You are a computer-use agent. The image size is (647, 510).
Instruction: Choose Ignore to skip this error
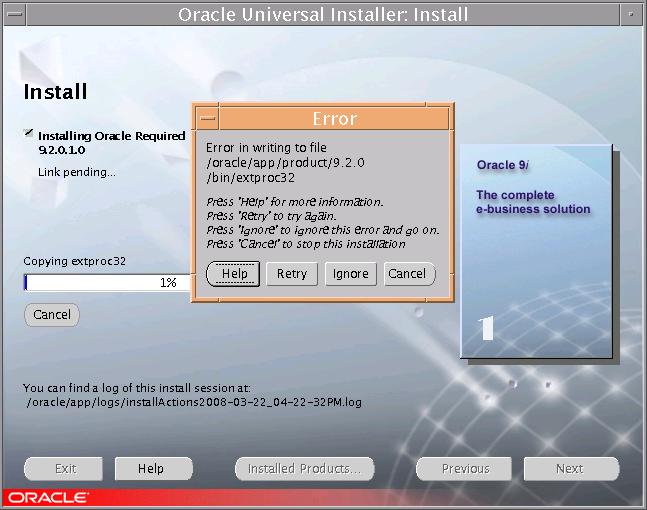350,274
